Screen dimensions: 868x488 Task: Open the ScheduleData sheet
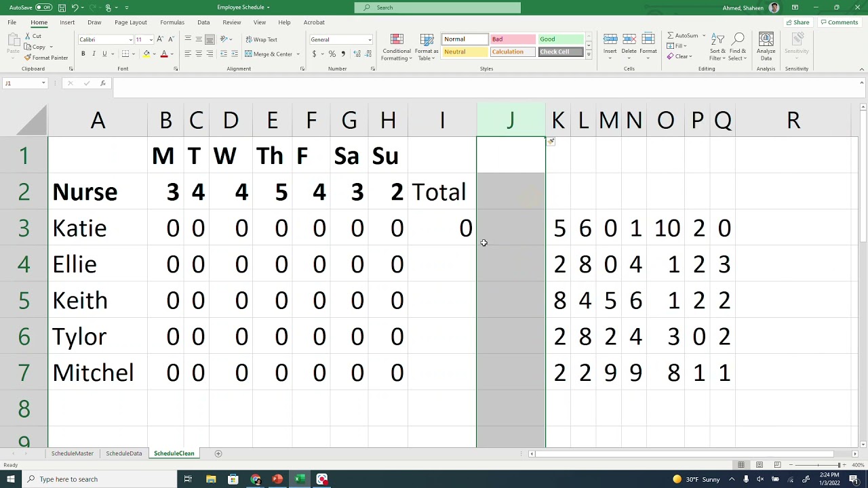(x=124, y=453)
